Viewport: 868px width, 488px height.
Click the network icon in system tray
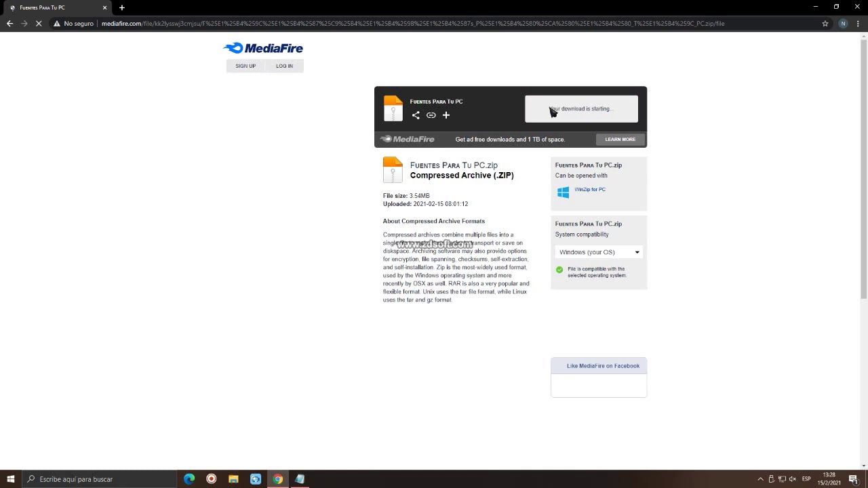(782, 479)
